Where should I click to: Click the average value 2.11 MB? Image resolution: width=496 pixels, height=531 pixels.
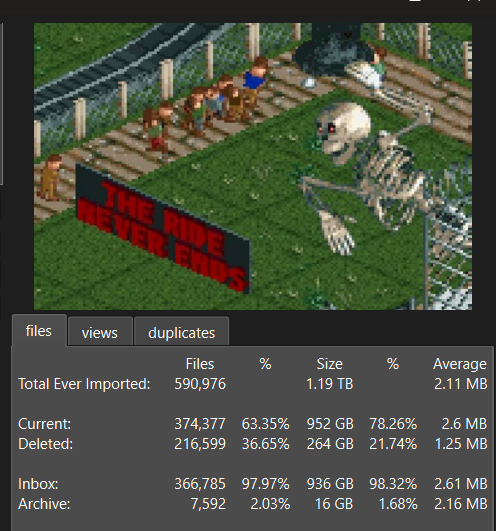point(461,384)
